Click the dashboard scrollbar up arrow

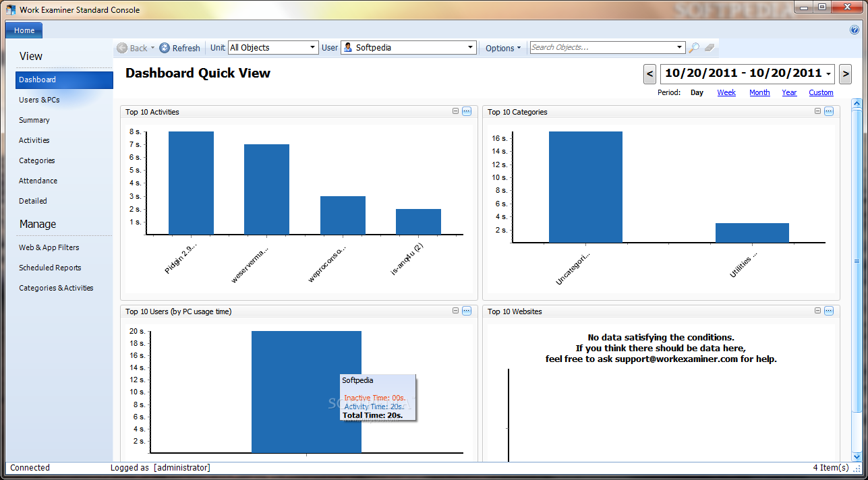tap(857, 104)
